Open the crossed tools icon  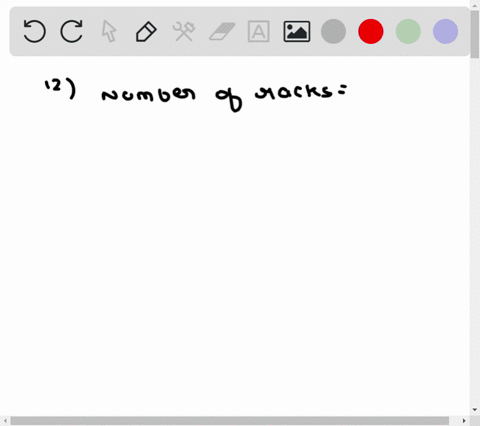(x=184, y=31)
